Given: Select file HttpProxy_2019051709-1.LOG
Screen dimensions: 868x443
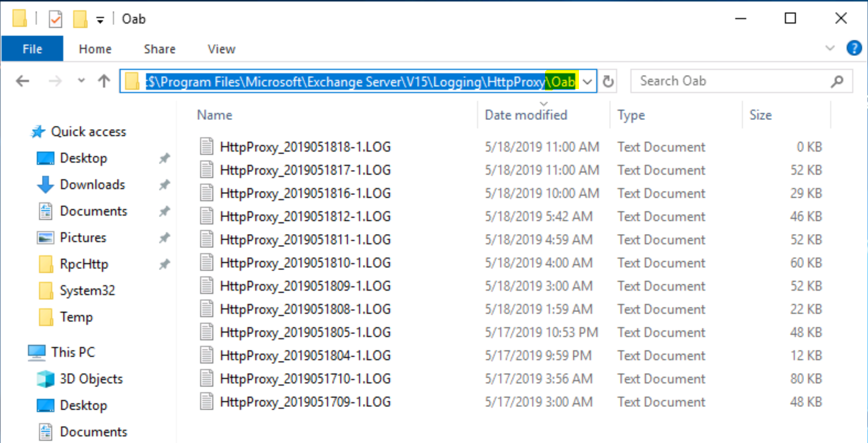Looking at the screenshot, I should (305, 402).
